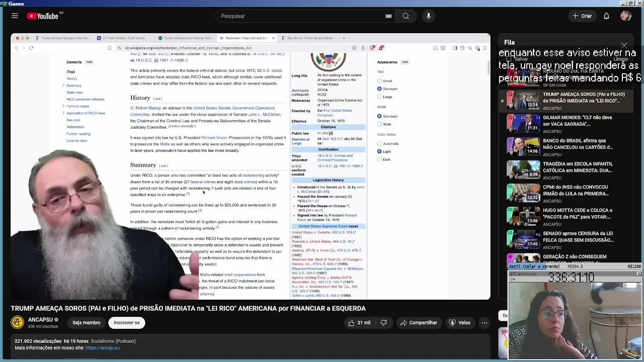Select Standard width radio
Image resolution: width=644 pixels, height=362 pixels.
point(379,116)
